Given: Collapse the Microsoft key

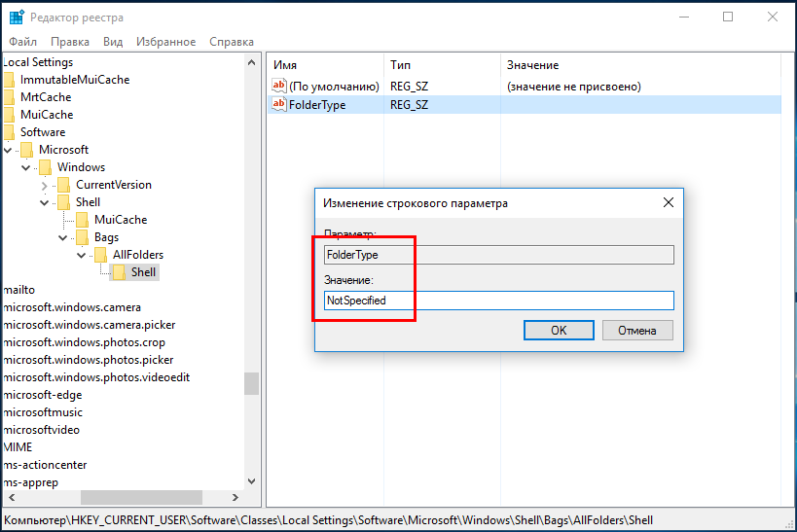Looking at the screenshot, I should tap(8, 150).
